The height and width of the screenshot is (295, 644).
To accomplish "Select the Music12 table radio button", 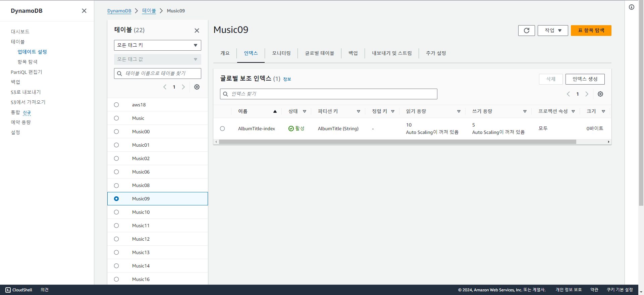I will pos(116,239).
